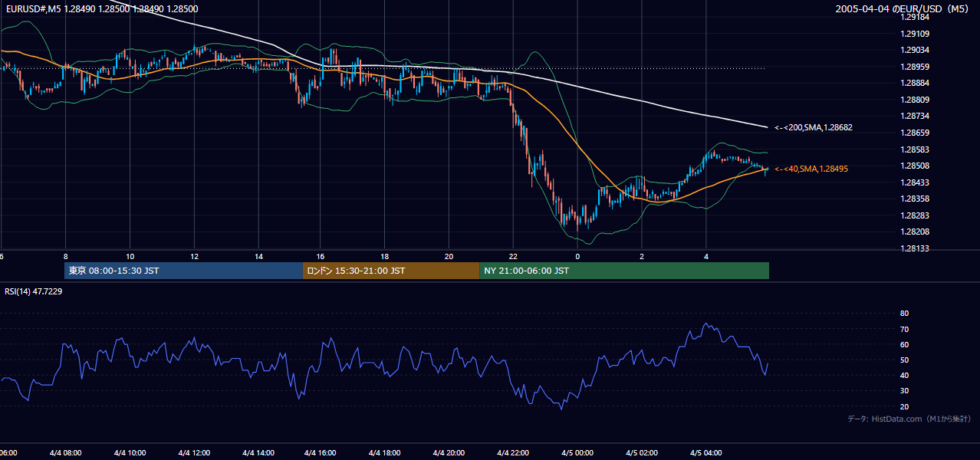Click price axis value 1.28508
The image size is (980, 460).
[916, 166]
